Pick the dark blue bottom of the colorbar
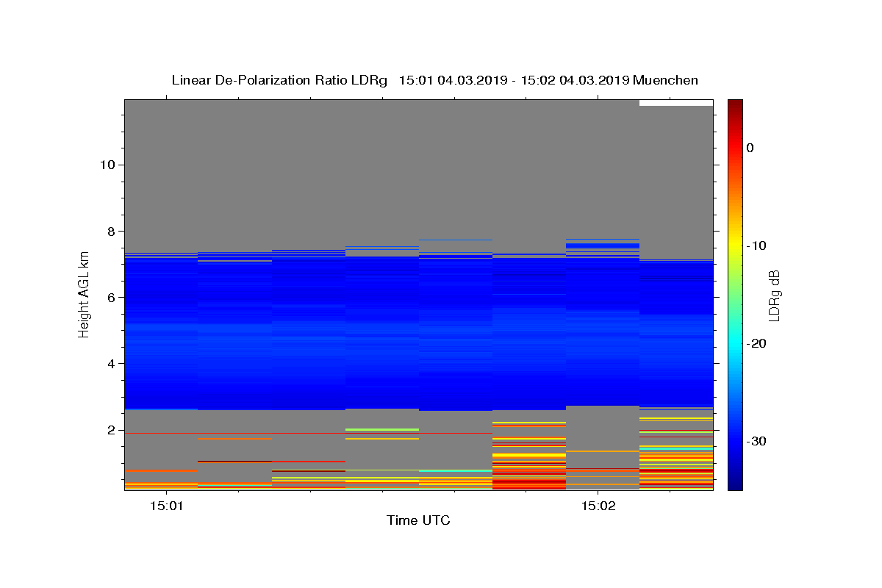882x588 pixels. pos(735,484)
